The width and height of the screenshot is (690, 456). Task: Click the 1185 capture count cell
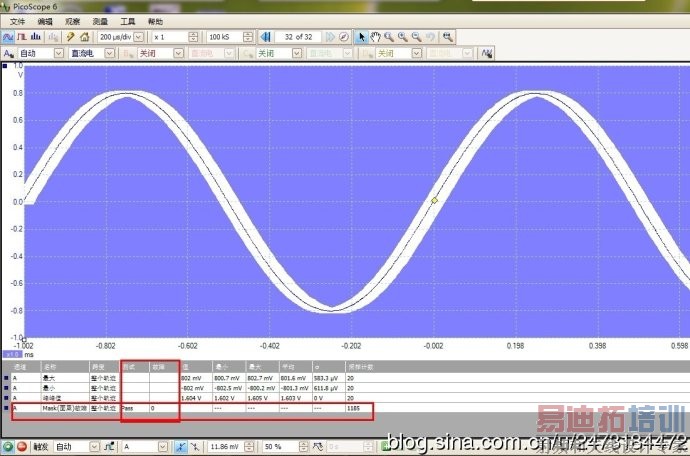[x=359, y=408]
